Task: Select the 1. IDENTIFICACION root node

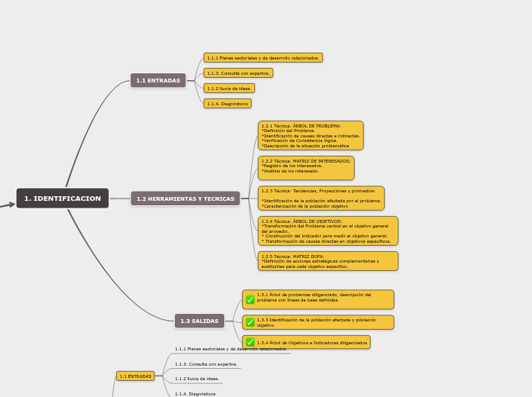Action: click(63, 198)
